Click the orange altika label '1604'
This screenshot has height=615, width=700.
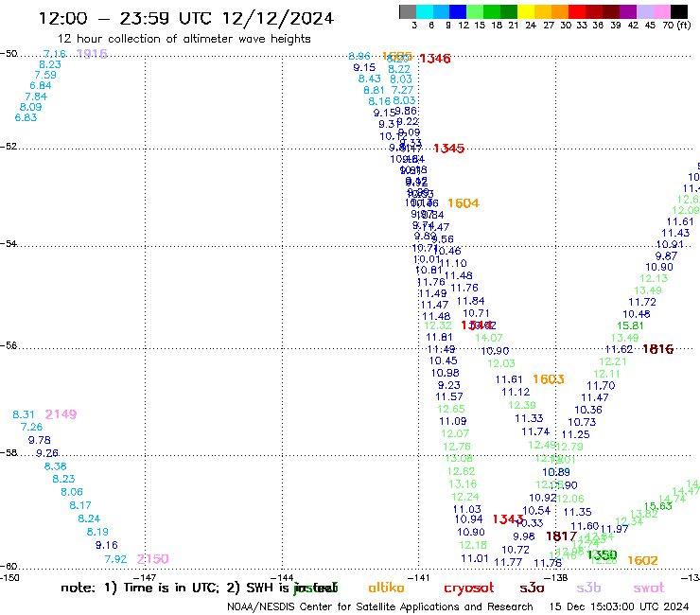tap(464, 203)
